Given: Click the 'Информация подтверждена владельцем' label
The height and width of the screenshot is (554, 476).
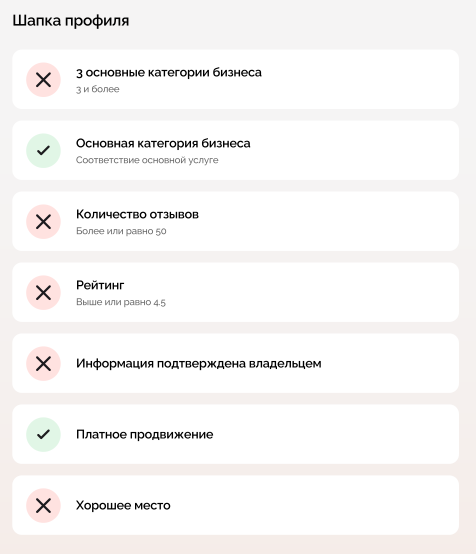Looking at the screenshot, I should (x=199, y=364).
